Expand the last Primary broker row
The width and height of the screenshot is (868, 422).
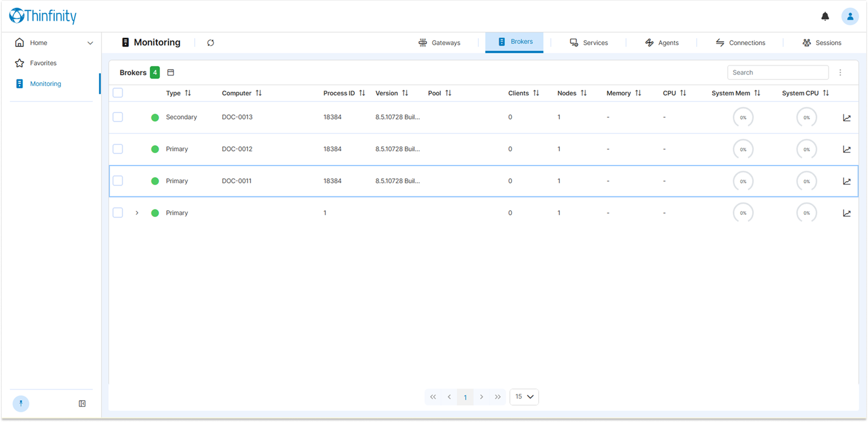137,213
